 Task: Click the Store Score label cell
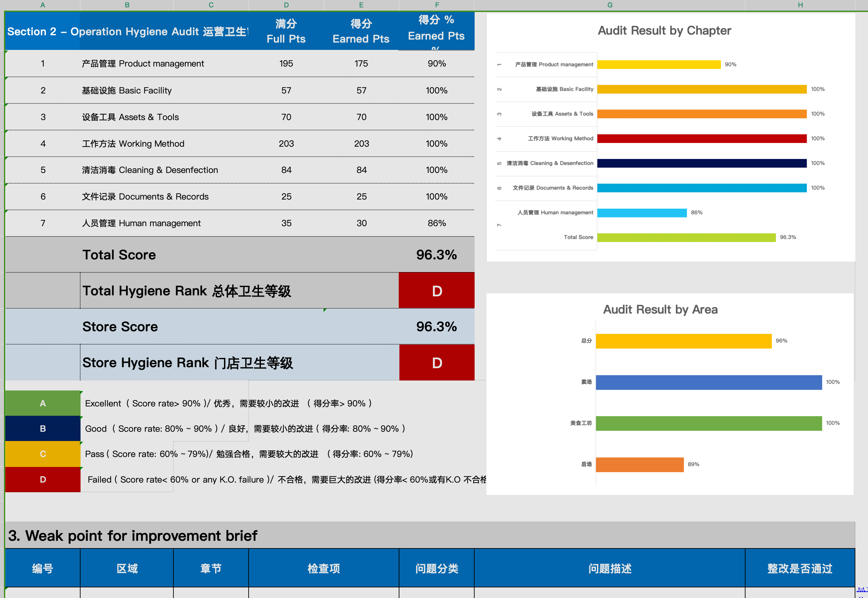coord(120,327)
